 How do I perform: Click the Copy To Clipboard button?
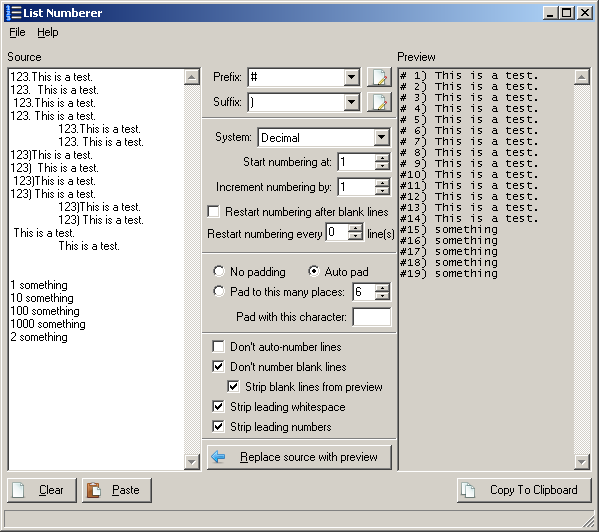[524, 490]
